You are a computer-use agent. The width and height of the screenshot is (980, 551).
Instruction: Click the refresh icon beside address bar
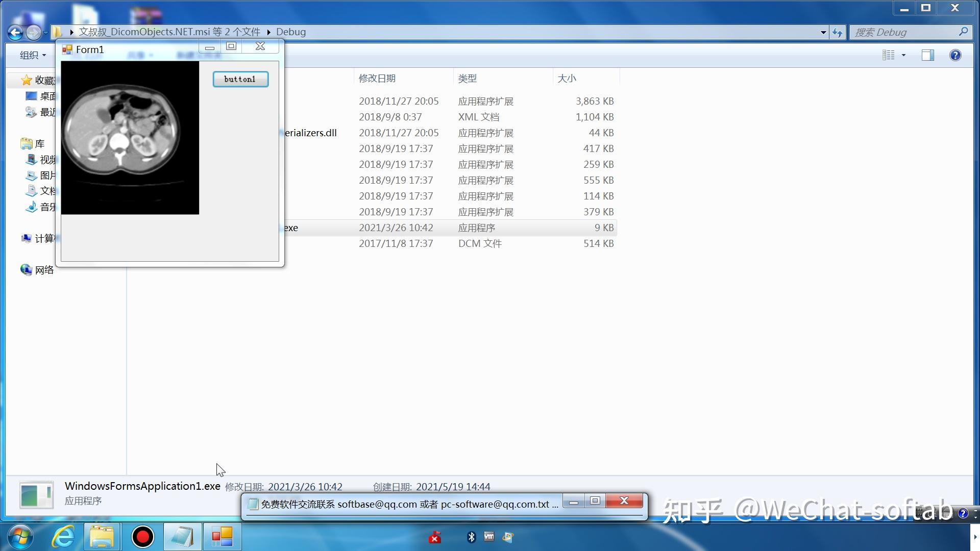click(837, 33)
